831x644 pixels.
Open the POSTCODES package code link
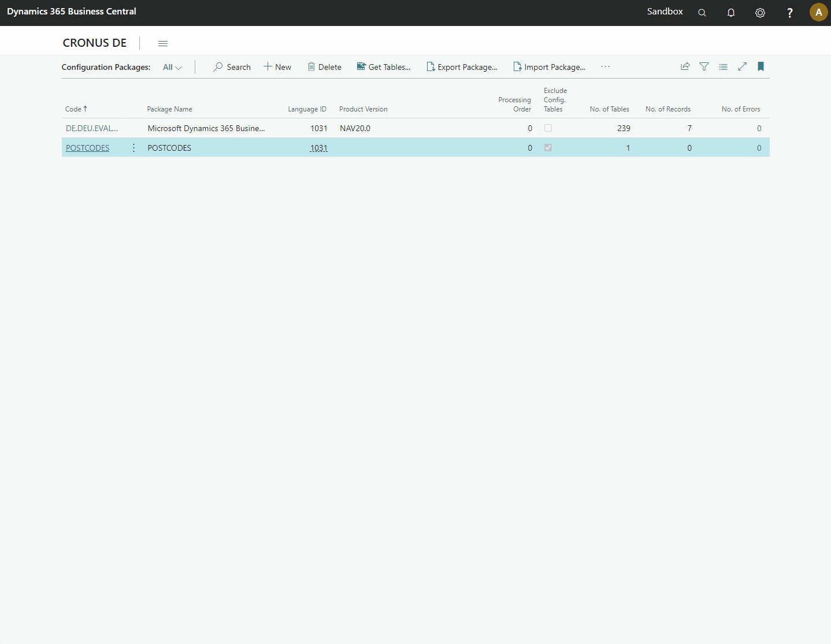click(x=87, y=147)
